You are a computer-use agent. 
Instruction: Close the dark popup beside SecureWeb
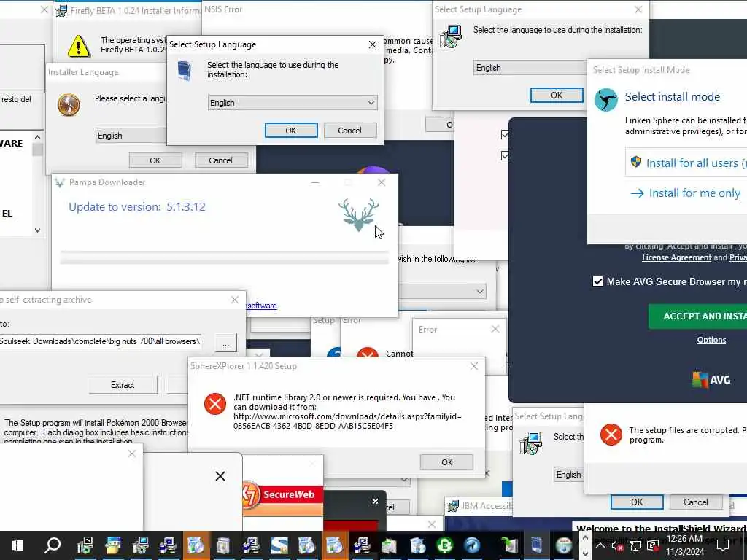point(376,502)
